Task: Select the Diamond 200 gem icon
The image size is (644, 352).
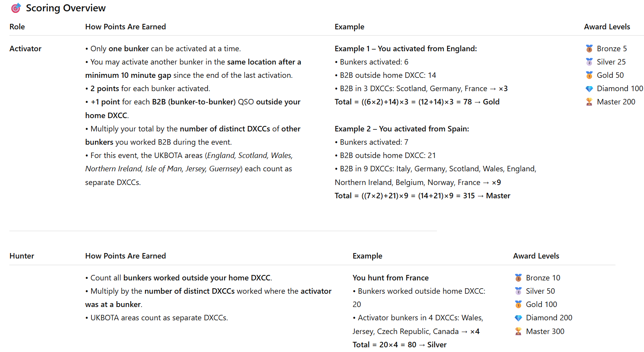Action: (x=518, y=318)
